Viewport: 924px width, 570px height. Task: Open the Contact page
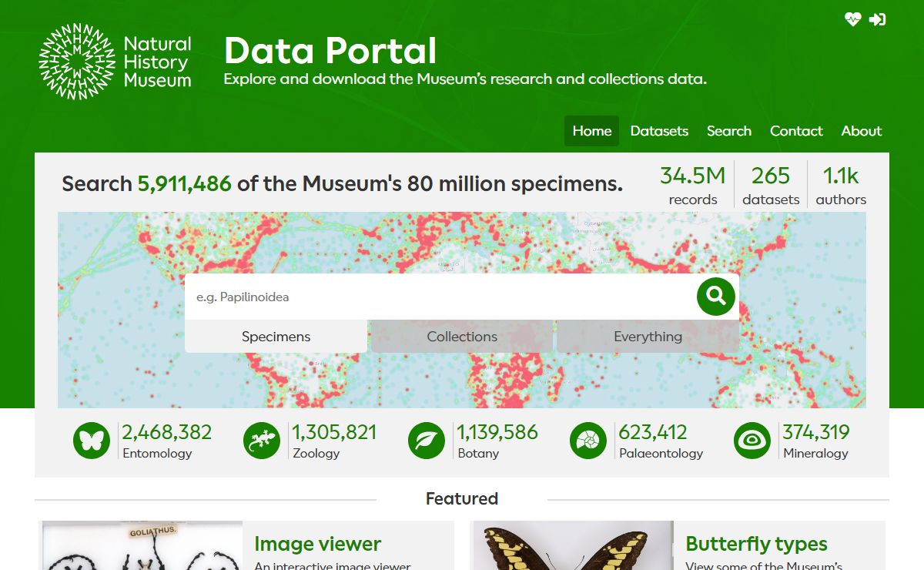coord(796,131)
